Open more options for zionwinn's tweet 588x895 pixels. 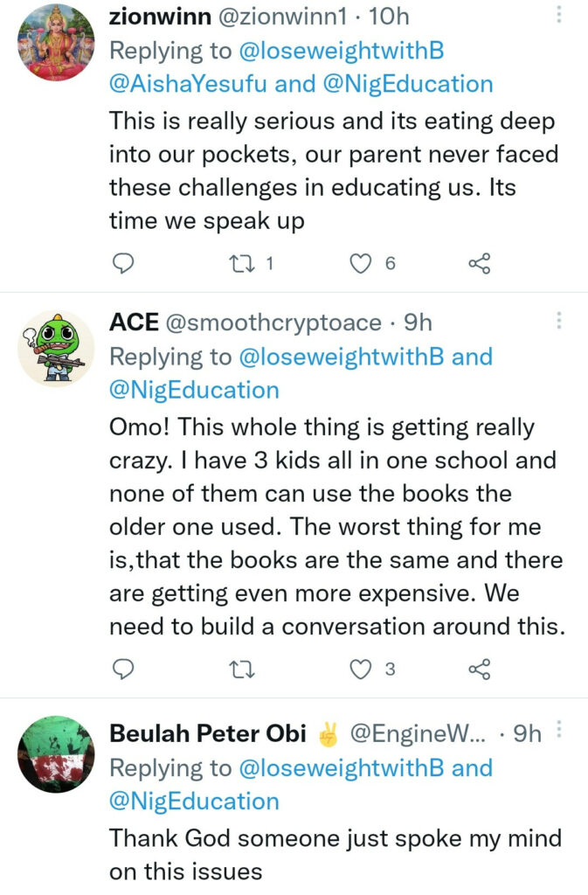(x=559, y=15)
